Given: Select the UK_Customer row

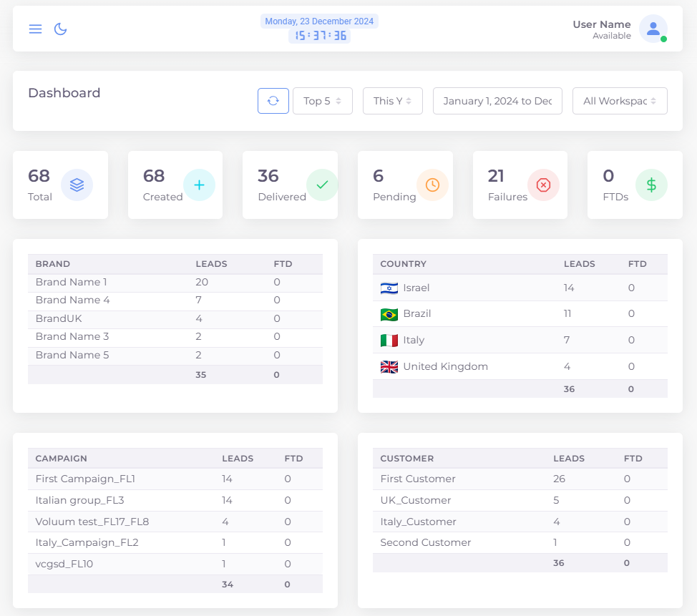Looking at the screenshot, I should pos(520,500).
